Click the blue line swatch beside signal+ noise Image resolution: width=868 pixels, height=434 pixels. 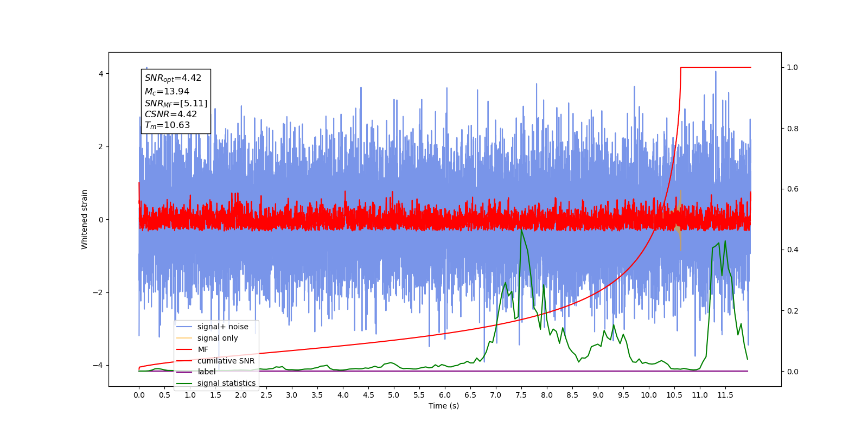pos(184,327)
